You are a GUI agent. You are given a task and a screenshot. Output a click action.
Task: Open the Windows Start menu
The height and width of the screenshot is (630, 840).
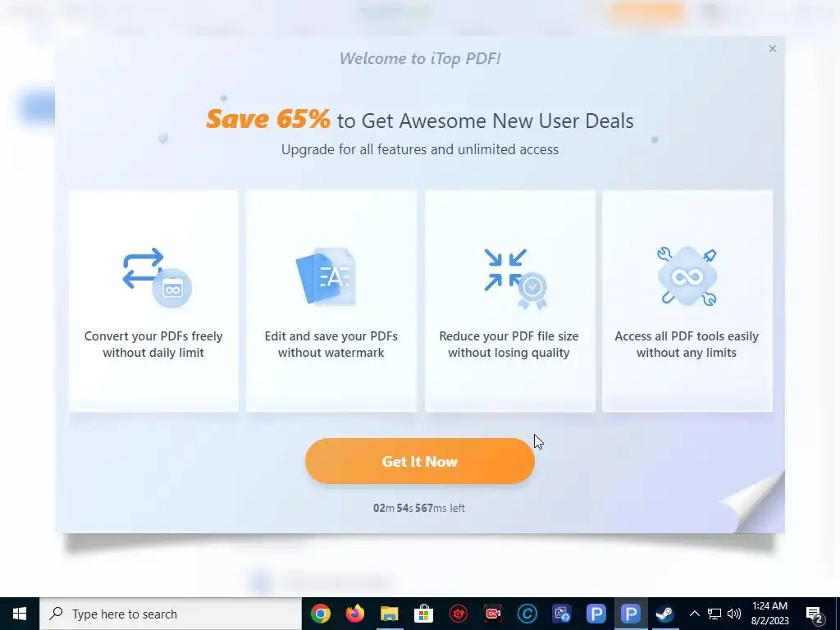click(20, 614)
